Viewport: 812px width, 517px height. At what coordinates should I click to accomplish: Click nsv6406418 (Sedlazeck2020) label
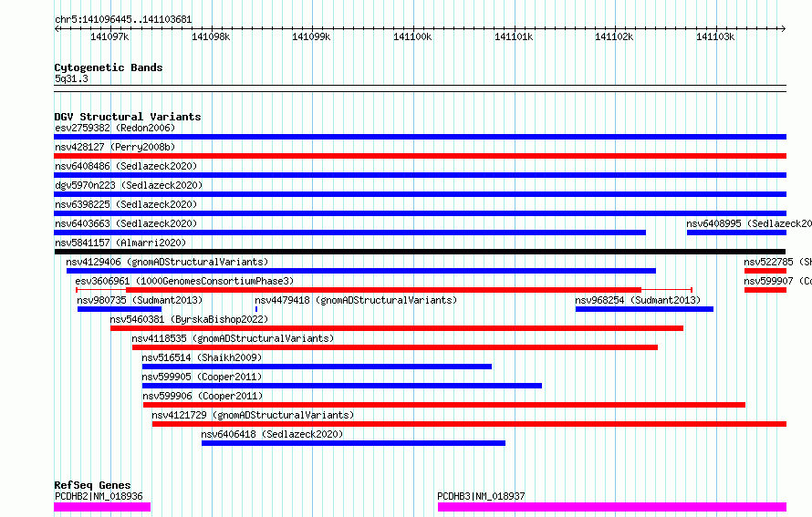tap(272, 434)
